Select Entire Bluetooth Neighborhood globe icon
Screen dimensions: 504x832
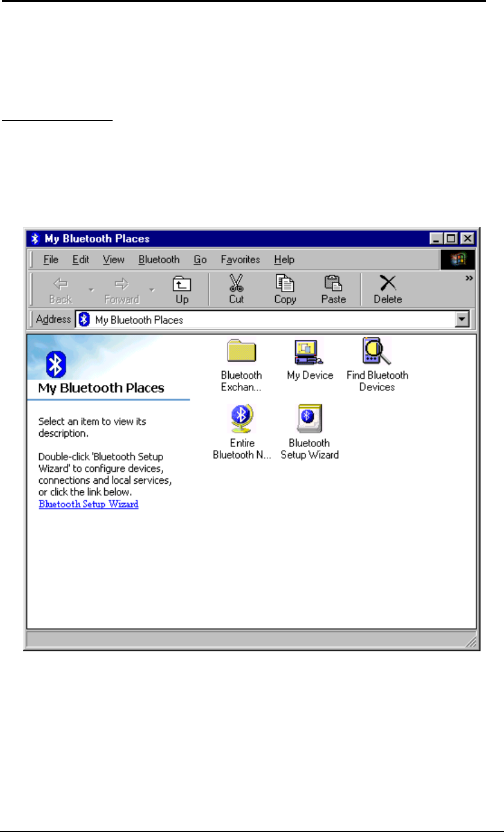(x=241, y=419)
